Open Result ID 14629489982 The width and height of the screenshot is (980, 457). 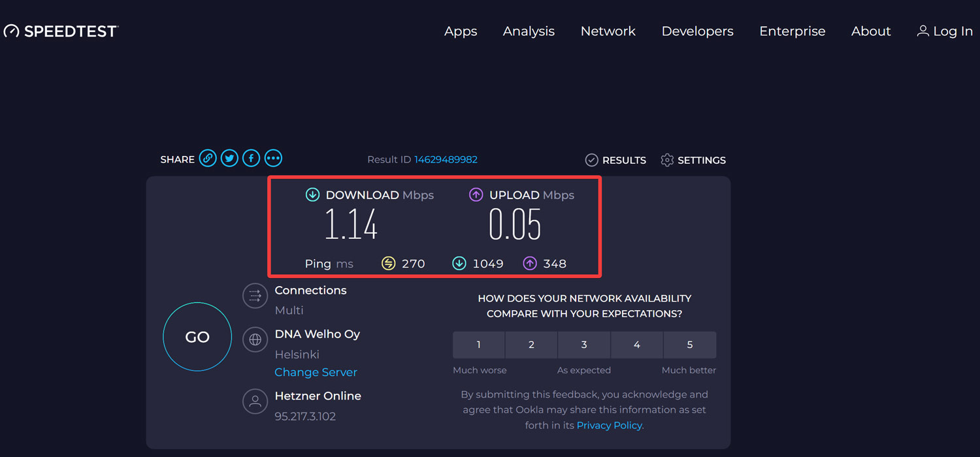446,159
